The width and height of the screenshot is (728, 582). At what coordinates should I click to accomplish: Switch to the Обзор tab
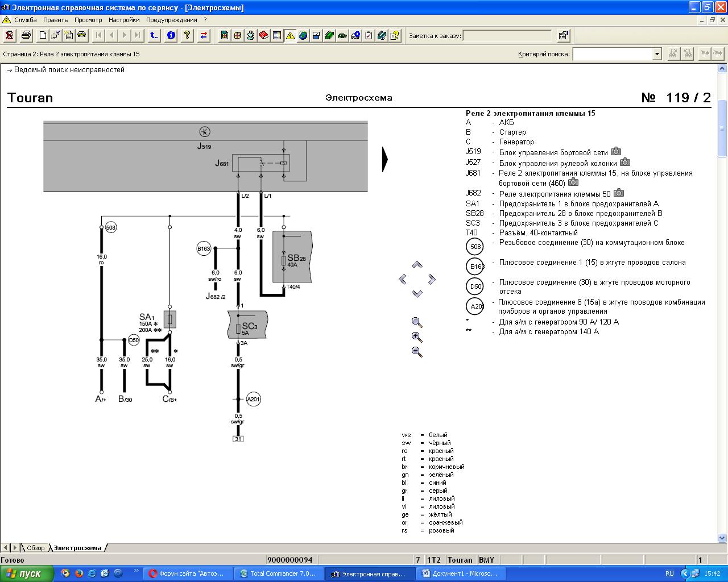pyautogui.click(x=35, y=548)
